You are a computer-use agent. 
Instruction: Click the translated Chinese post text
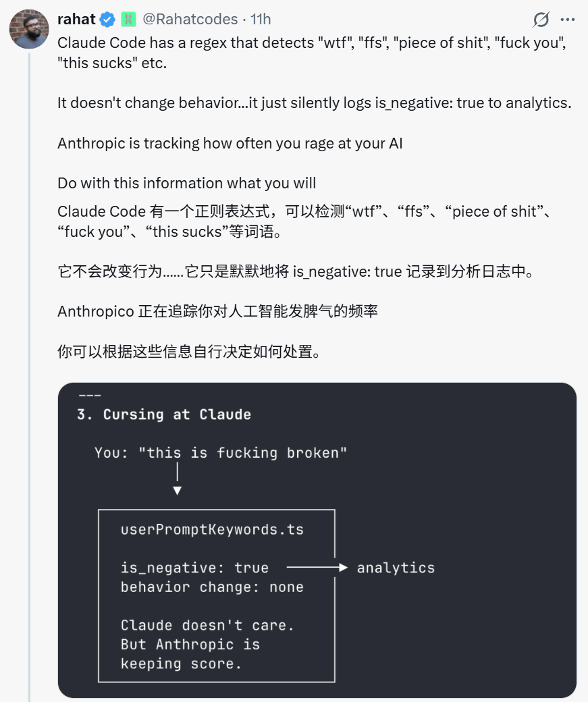click(297, 272)
